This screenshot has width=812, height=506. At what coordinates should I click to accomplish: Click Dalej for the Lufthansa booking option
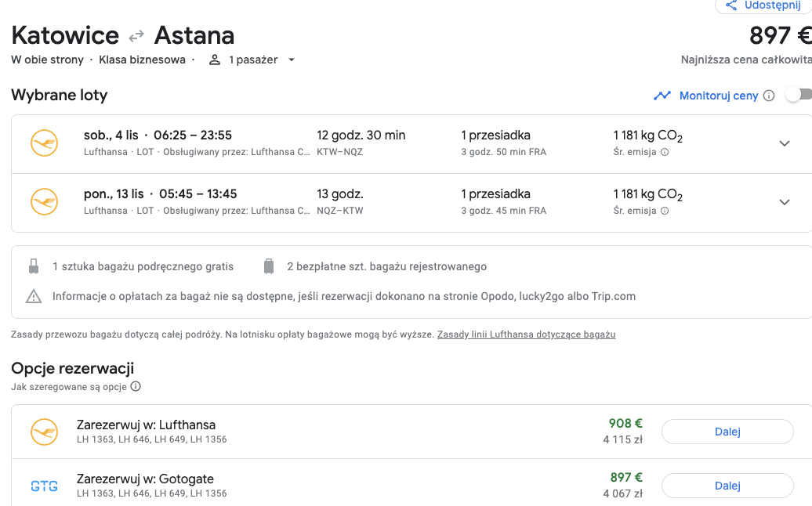point(727,432)
